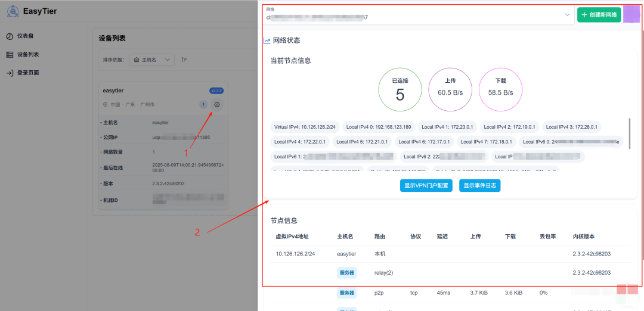Click the Virtual IPv4 chip
Screen dimensions: 644x311
[x=305, y=127]
